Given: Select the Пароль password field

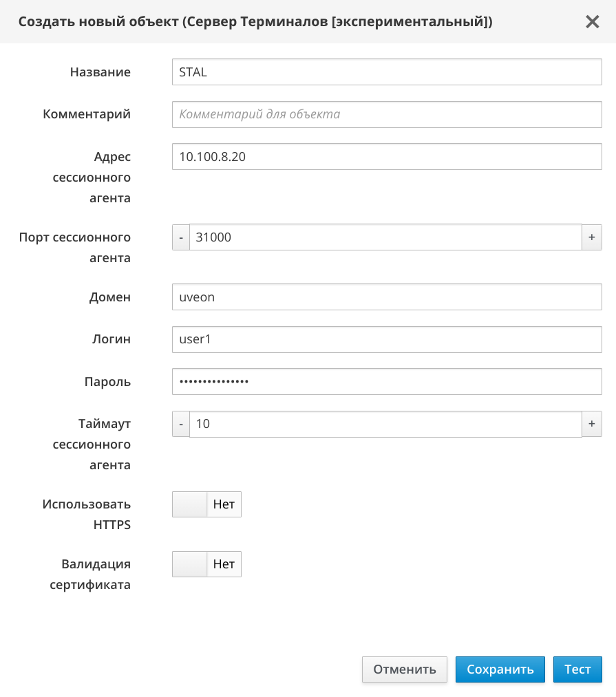Looking at the screenshot, I should [x=387, y=381].
